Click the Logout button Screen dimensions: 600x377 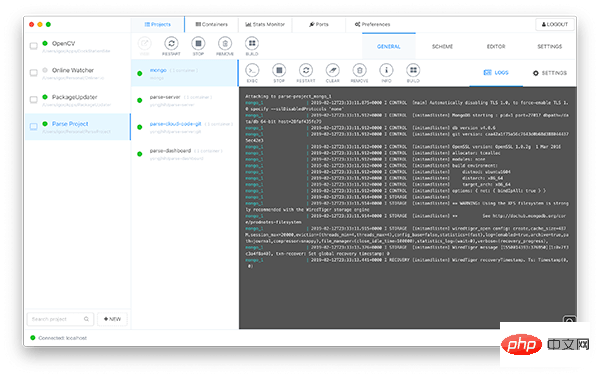(x=555, y=24)
